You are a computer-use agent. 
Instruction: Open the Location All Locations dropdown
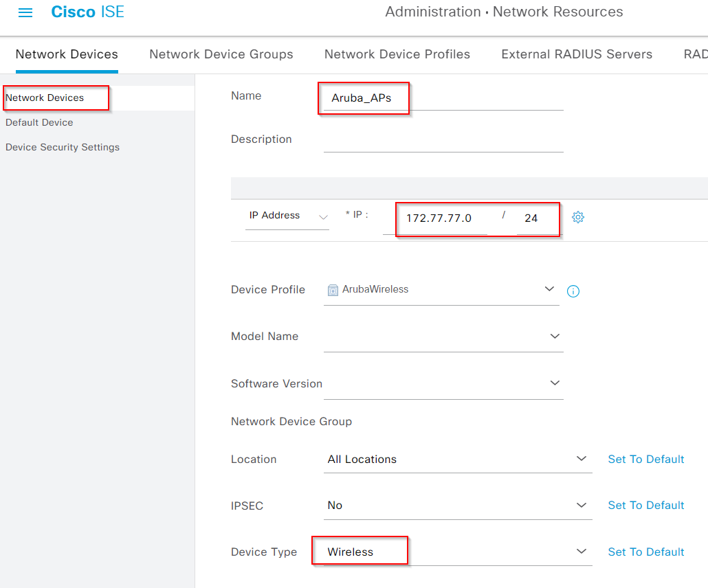coord(458,460)
